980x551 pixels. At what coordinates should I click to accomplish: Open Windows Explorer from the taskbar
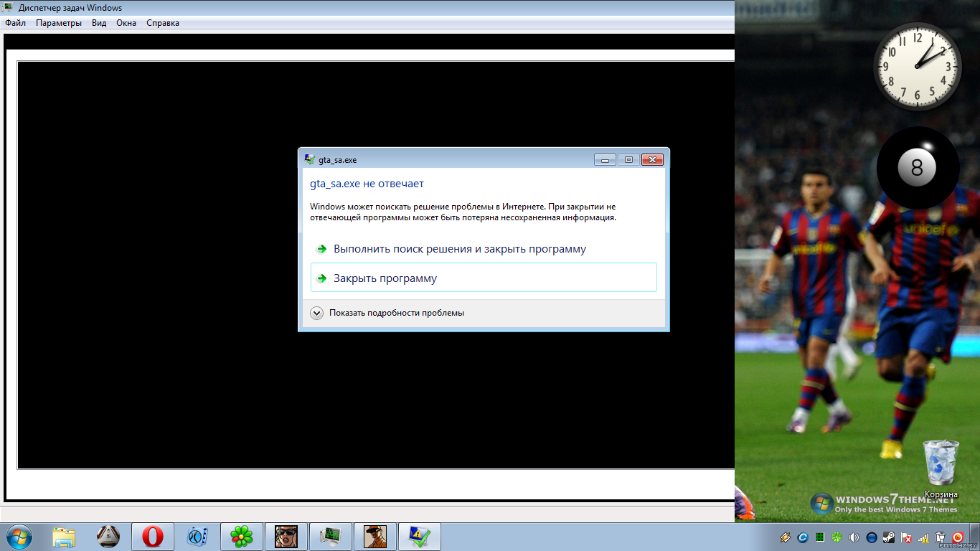pos(64,537)
